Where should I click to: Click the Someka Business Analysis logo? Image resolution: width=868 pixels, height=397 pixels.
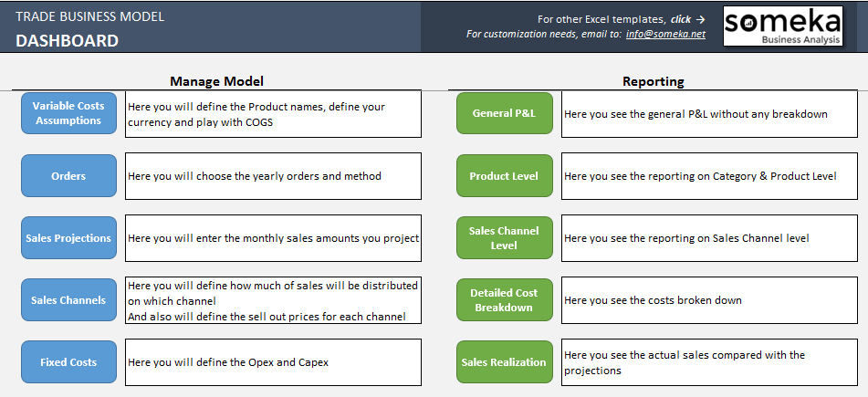tap(783, 26)
